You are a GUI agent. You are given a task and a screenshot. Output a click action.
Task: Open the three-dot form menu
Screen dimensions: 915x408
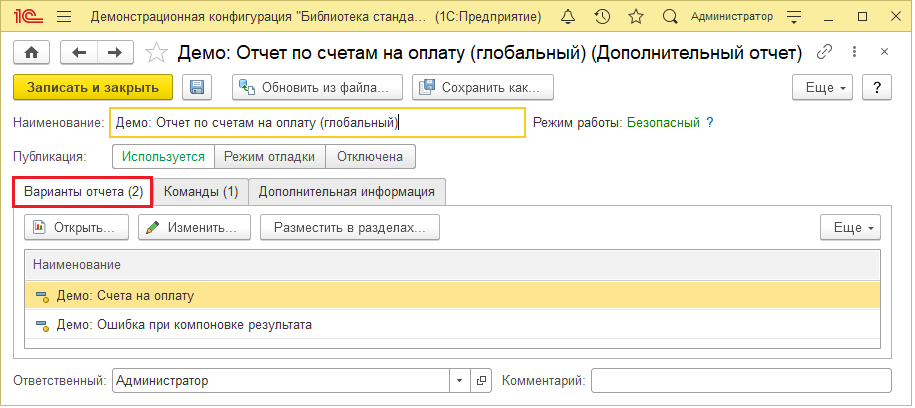coord(854,52)
